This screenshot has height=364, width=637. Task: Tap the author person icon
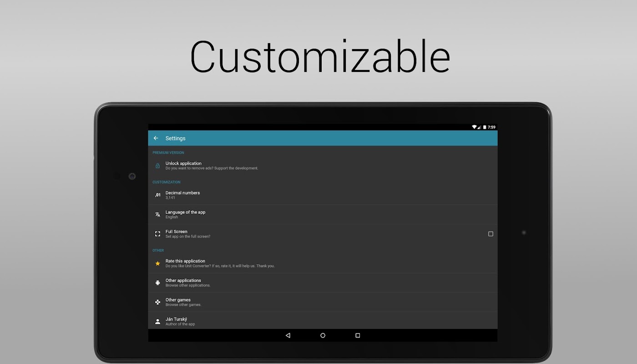tap(157, 321)
